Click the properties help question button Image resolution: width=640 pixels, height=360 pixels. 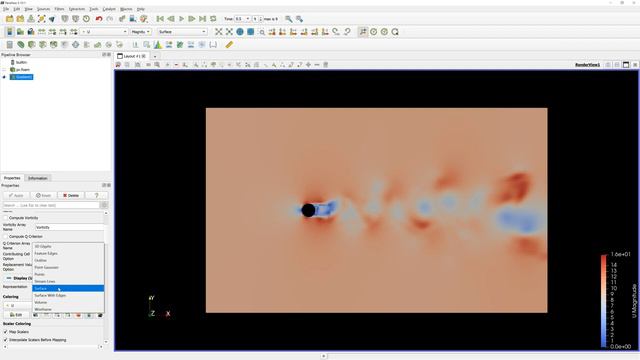point(96,196)
